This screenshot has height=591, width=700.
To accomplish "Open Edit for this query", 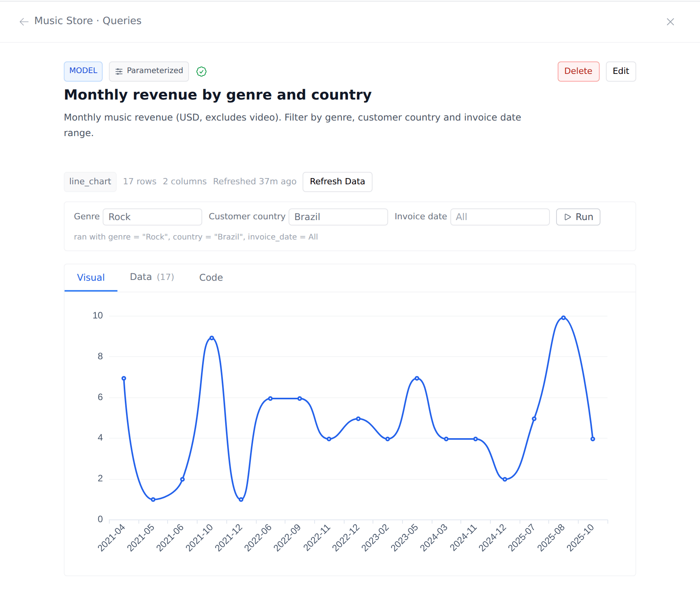I will tap(621, 71).
